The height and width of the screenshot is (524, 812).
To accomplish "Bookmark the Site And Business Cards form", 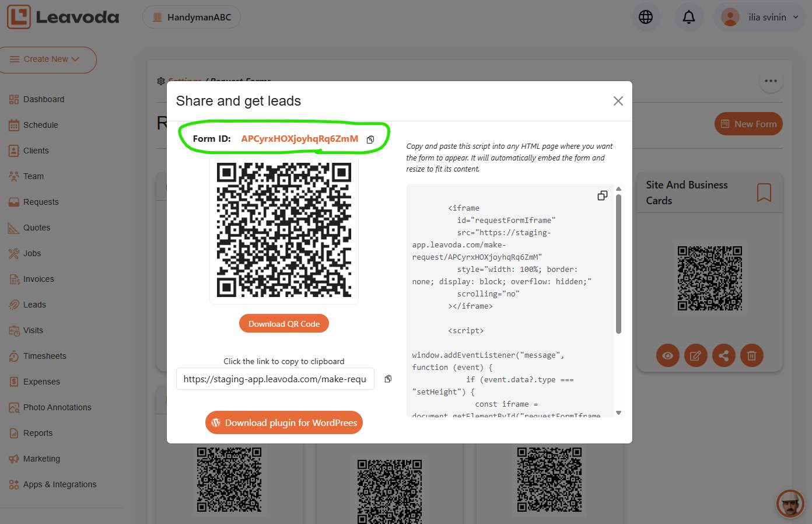I will (x=764, y=193).
